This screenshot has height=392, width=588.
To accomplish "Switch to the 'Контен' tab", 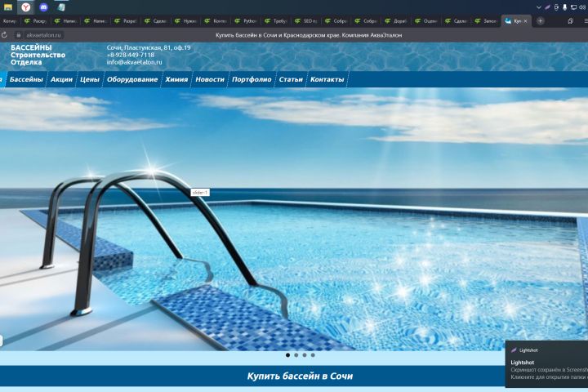I will pos(216,21).
